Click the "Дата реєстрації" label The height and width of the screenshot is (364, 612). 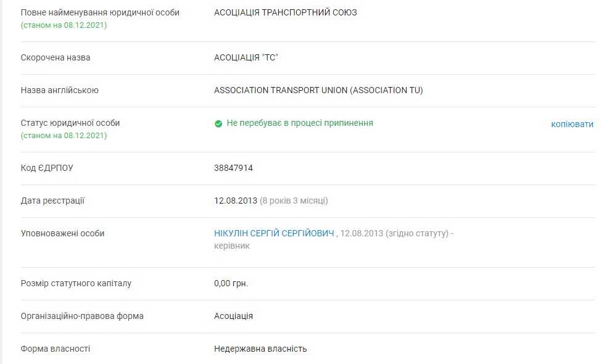pyautogui.click(x=53, y=201)
